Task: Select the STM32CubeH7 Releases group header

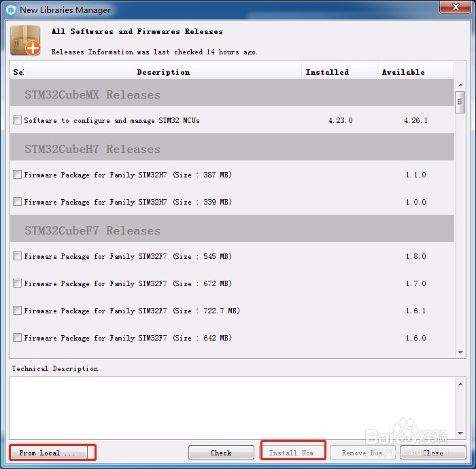Action: (233, 147)
